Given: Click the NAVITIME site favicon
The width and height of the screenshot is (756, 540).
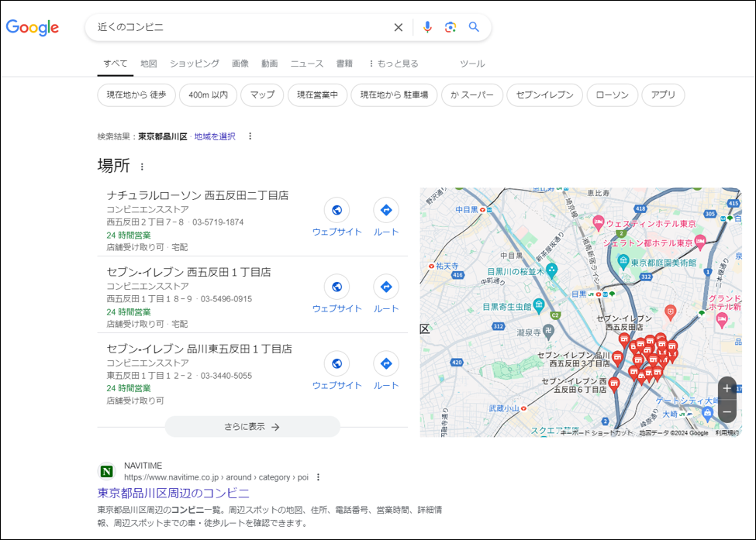Looking at the screenshot, I should click(x=106, y=471).
